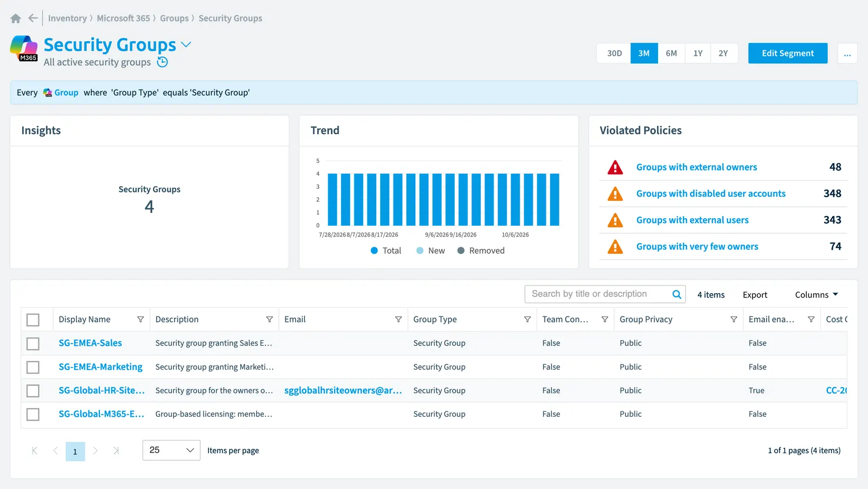Select the SG-EMEA-Sales row checkbox
The width and height of the screenshot is (868, 489).
(33, 344)
